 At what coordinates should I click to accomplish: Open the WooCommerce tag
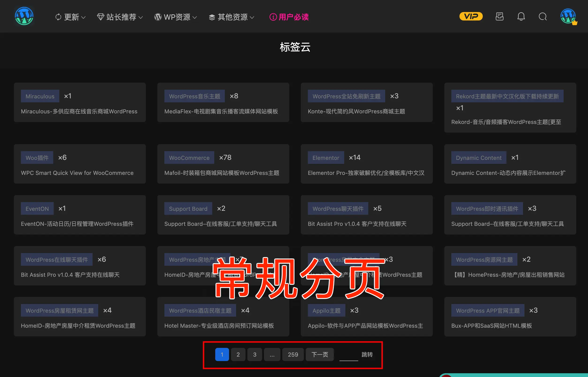click(x=189, y=158)
